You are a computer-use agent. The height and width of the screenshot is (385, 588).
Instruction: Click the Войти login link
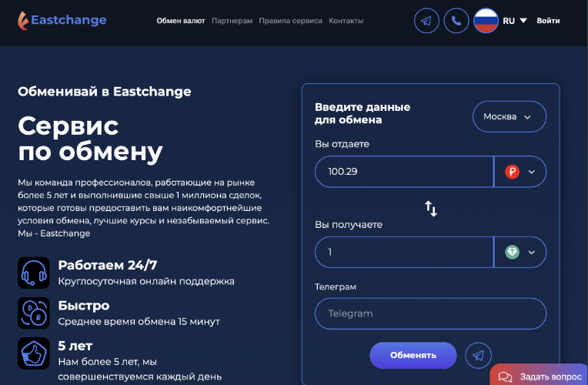click(548, 21)
